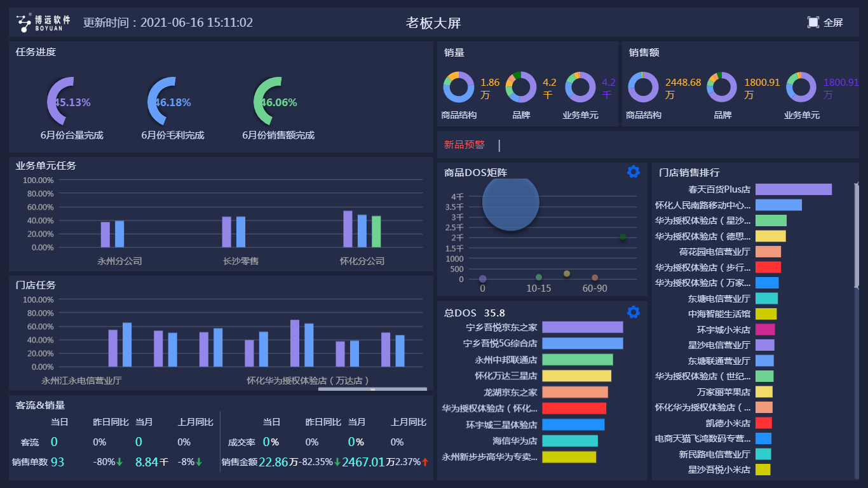Viewport: 868px width, 488px height.
Task: Click the 门店销售排行 vertical scrollbar
Action: [x=857, y=235]
